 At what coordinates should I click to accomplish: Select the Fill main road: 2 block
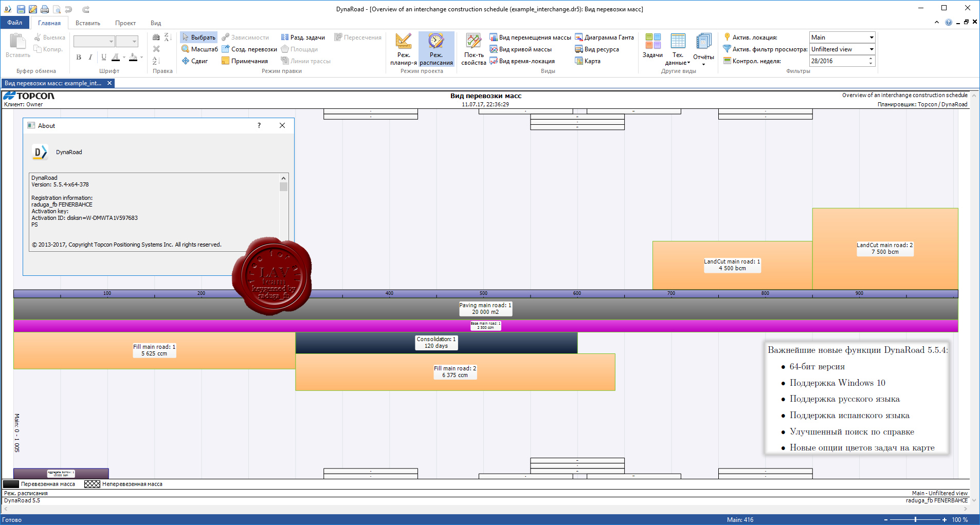[455, 372]
